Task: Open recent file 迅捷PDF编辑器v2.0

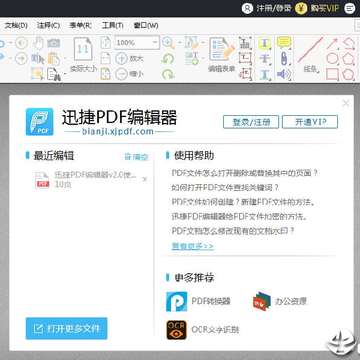Action: [x=86, y=180]
